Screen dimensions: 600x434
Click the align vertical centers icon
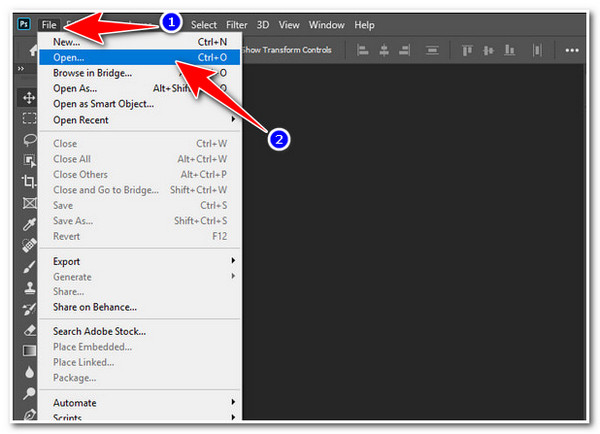pos(488,50)
